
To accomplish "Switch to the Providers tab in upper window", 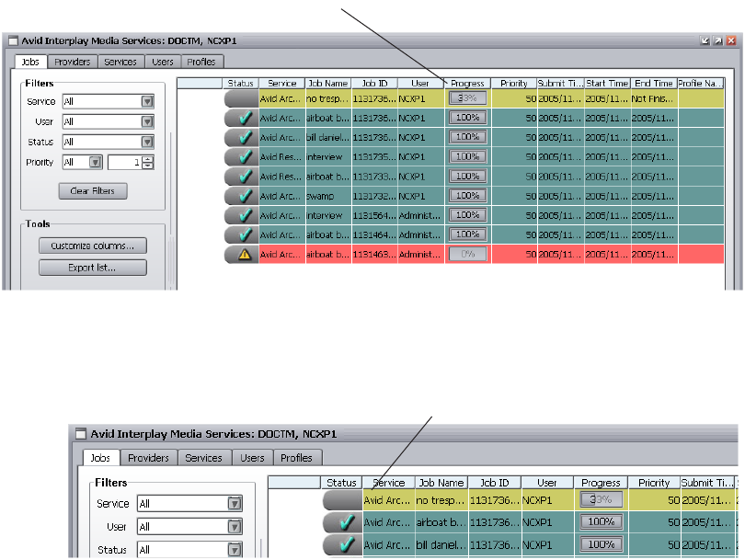I will tap(73, 62).
